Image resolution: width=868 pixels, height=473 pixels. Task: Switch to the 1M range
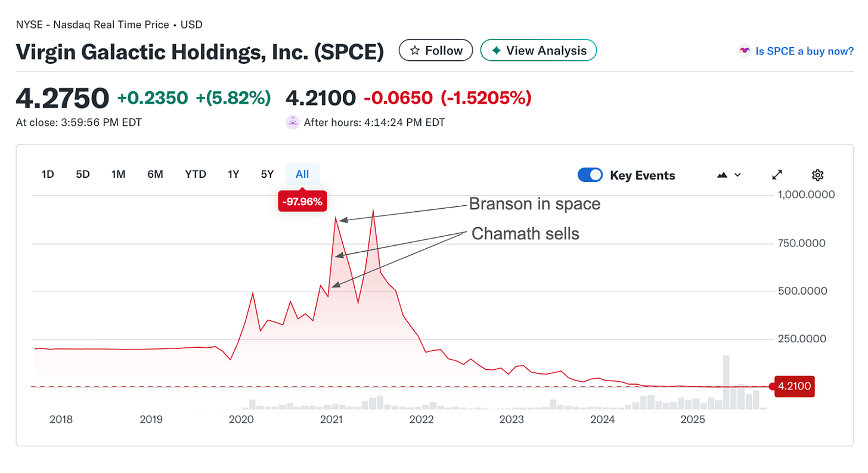pos(118,174)
